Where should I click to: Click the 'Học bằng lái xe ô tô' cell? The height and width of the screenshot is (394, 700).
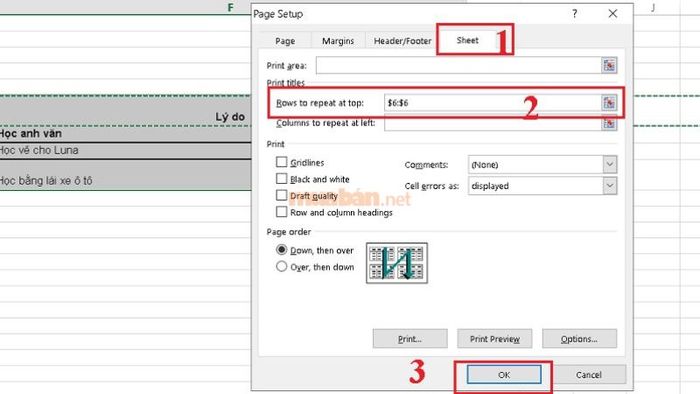click(125, 175)
